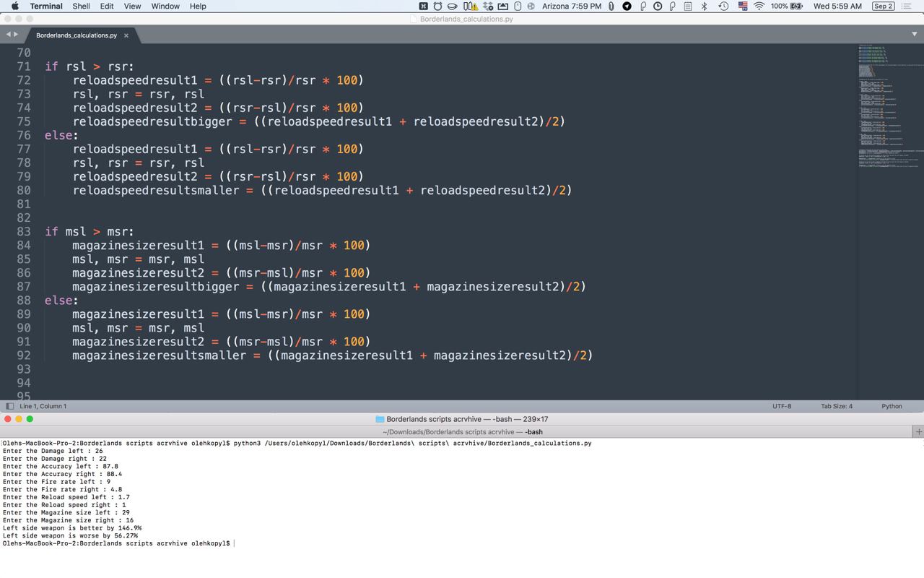Click the US flag input source icon
924x578 pixels.
coord(742,6)
